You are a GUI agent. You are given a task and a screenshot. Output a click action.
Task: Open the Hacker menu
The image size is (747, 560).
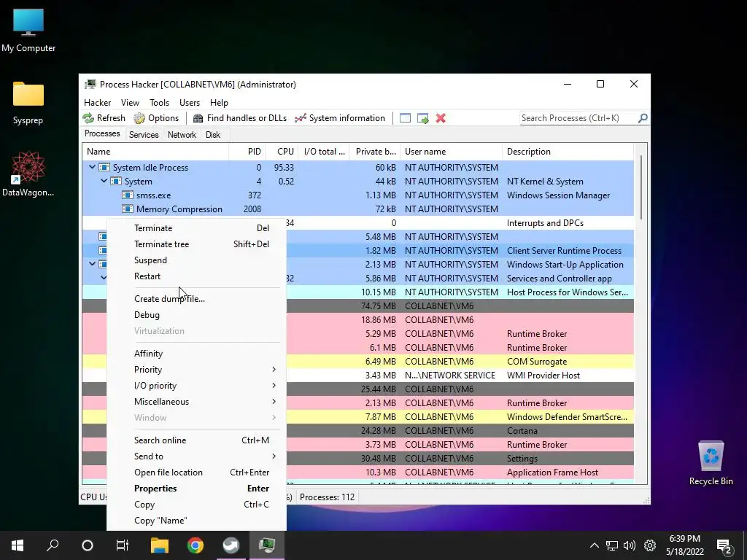(97, 103)
